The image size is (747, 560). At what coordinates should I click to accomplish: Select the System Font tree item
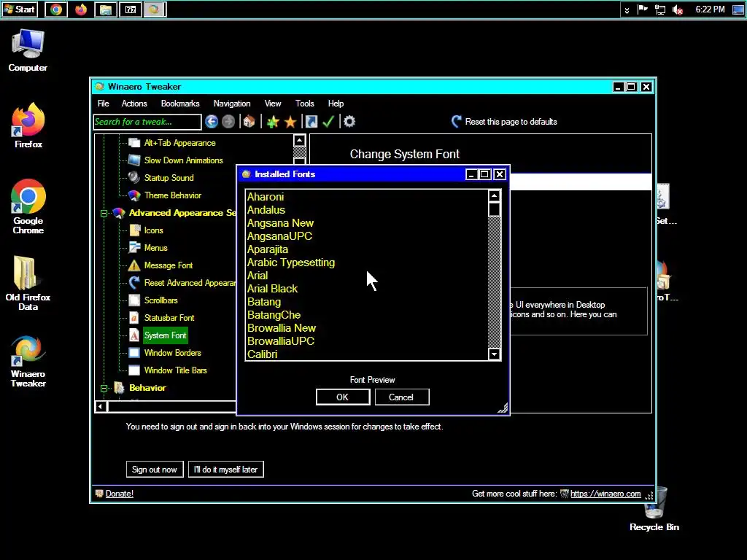[165, 335]
